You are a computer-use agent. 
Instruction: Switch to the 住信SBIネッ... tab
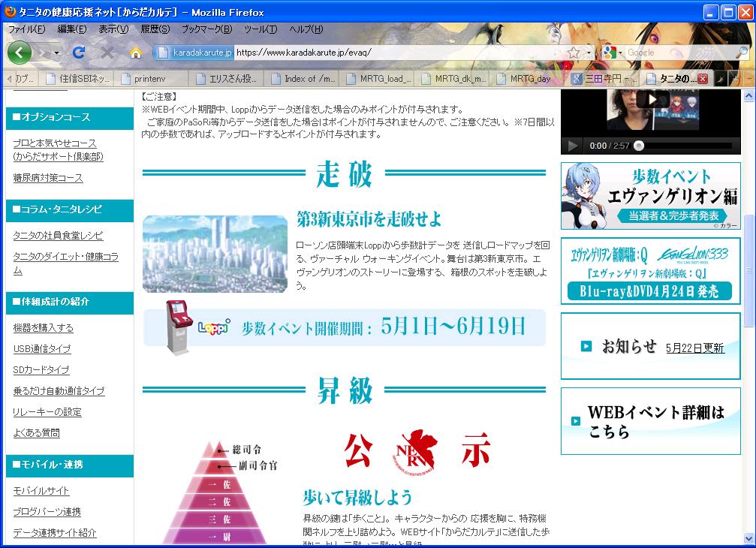pos(77,79)
